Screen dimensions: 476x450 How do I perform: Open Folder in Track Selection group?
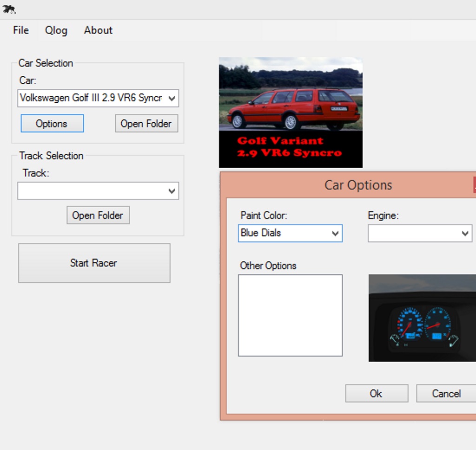tap(98, 215)
